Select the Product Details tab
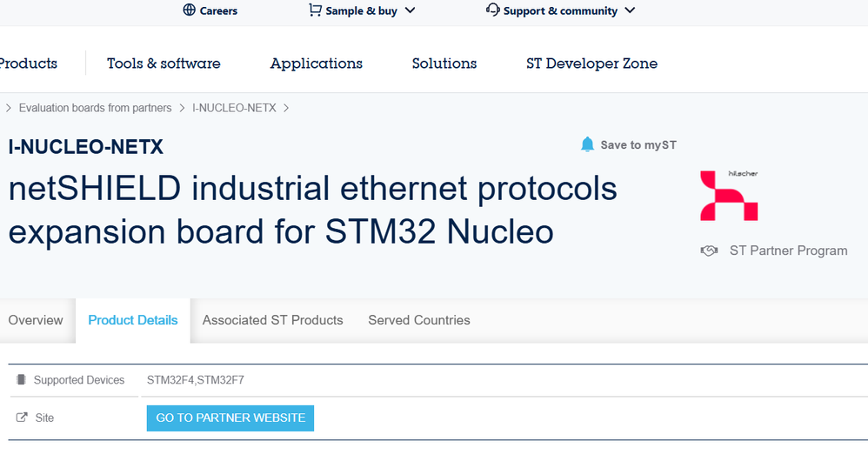Screen dimensions: 868x468 tap(133, 320)
